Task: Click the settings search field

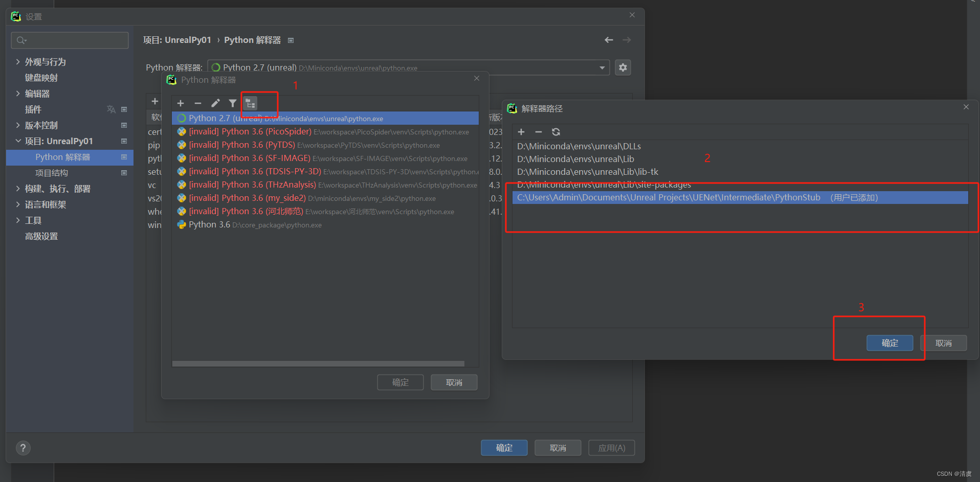Action: pos(70,40)
